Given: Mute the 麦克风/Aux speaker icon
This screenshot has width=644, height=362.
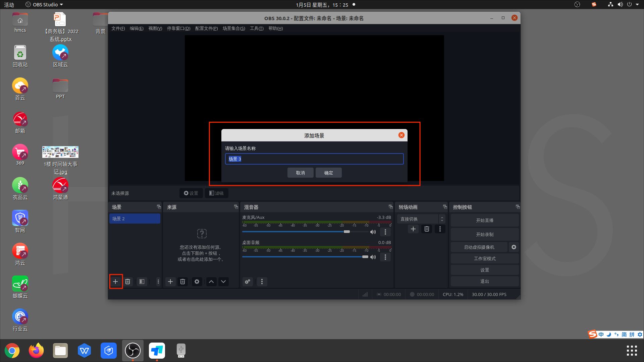Looking at the screenshot, I should click(373, 232).
